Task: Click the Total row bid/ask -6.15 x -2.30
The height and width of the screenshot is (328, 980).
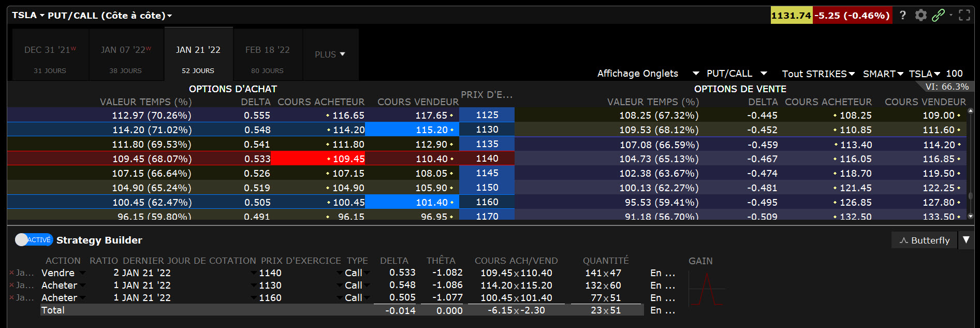Action: (516, 310)
